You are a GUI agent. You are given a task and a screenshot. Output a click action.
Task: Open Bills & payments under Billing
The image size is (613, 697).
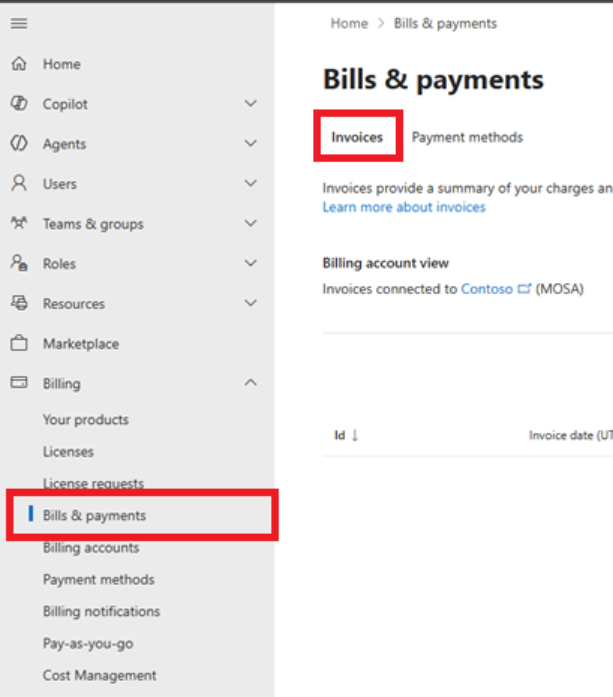pyautogui.click(x=94, y=516)
